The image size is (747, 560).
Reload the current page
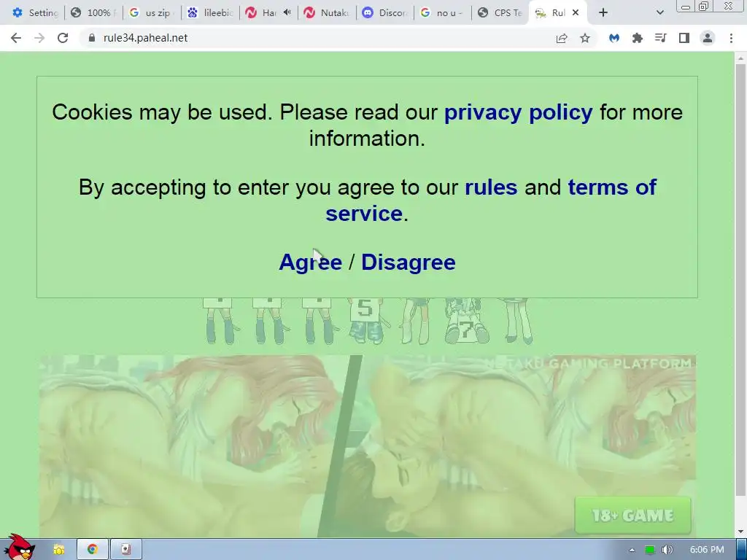click(63, 38)
